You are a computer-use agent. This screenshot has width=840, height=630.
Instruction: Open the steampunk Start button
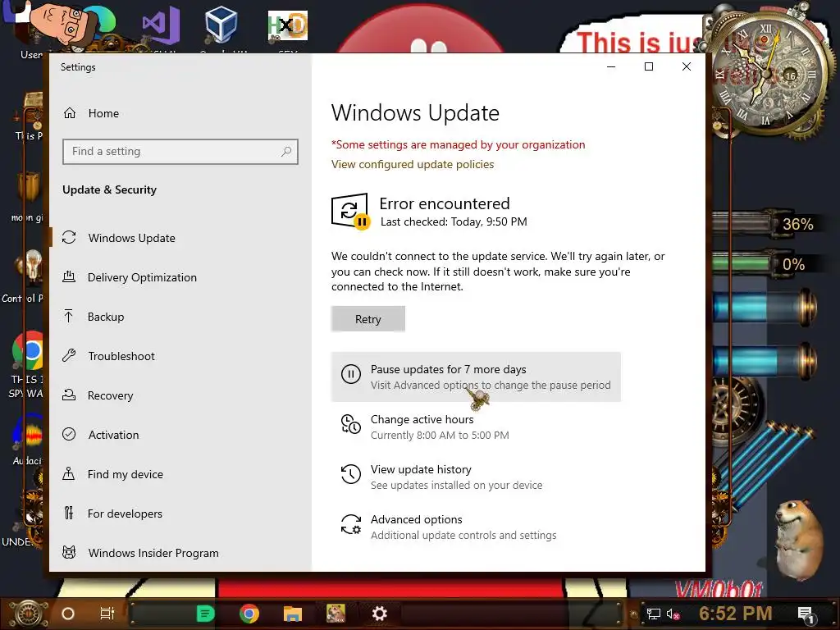click(28, 614)
